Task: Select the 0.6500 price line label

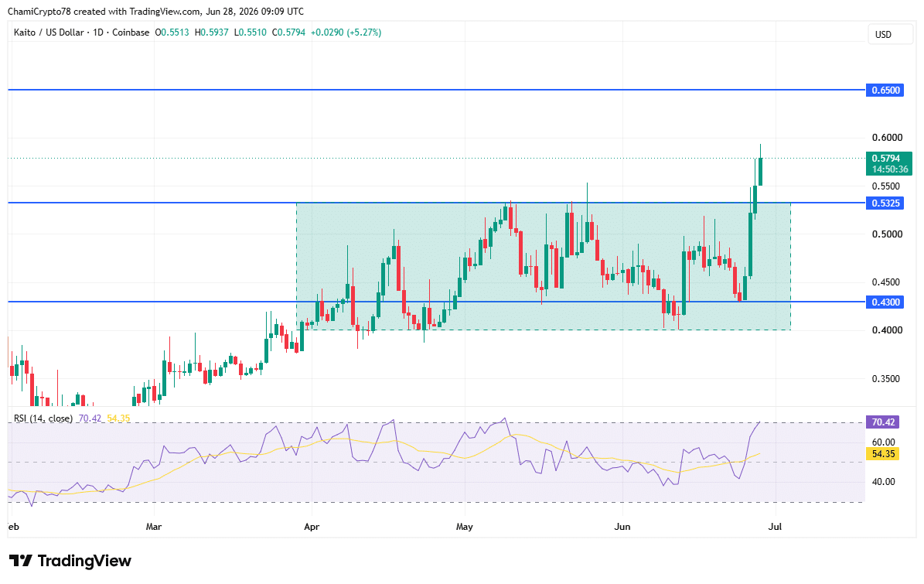Action: click(885, 91)
